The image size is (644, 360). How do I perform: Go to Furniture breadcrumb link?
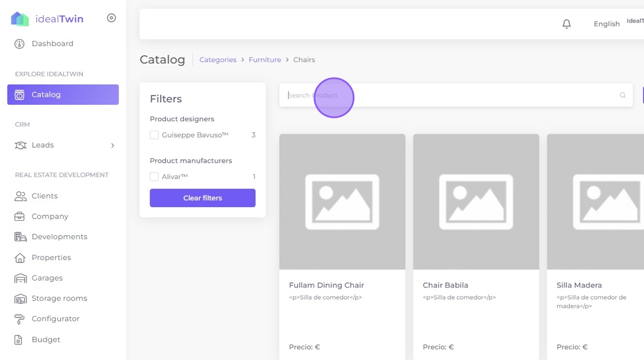[x=264, y=60]
